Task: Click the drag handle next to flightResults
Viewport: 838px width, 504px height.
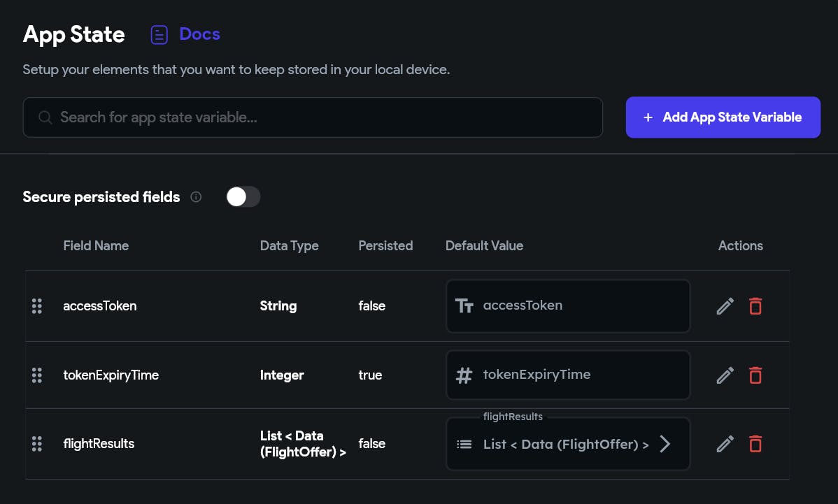Action: 37,444
